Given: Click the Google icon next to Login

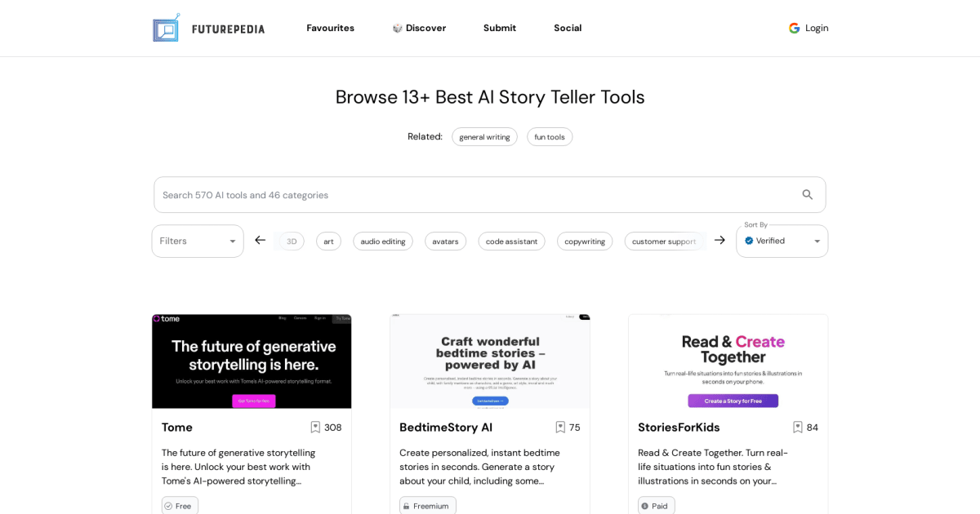Looking at the screenshot, I should (794, 28).
